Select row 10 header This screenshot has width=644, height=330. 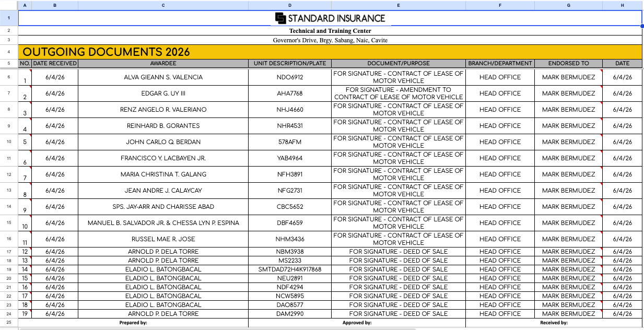(x=9, y=142)
